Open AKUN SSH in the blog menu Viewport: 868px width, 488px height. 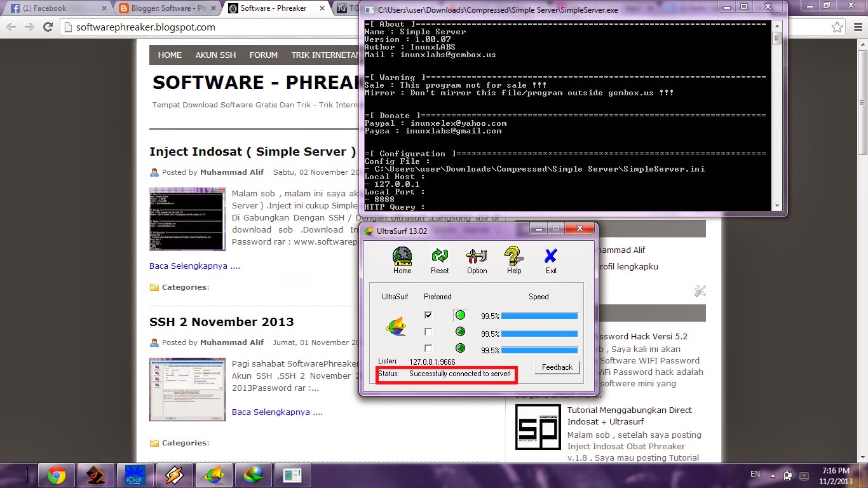pos(215,55)
